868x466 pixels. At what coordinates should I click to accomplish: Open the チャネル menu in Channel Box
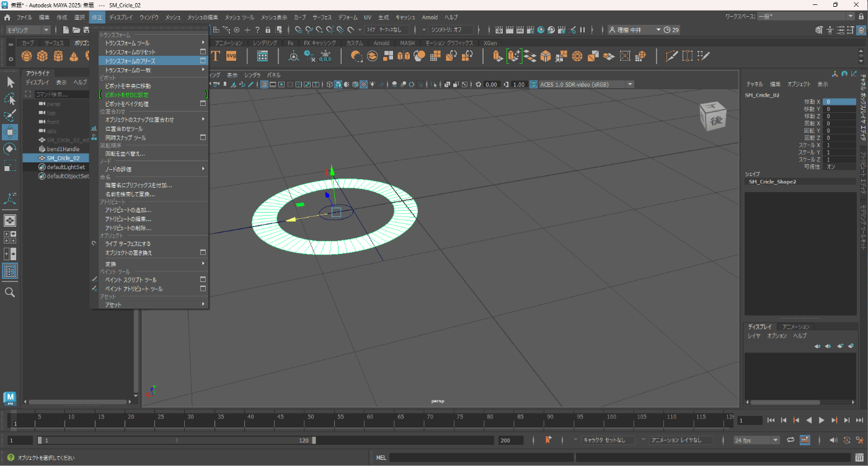(x=755, y=84)
